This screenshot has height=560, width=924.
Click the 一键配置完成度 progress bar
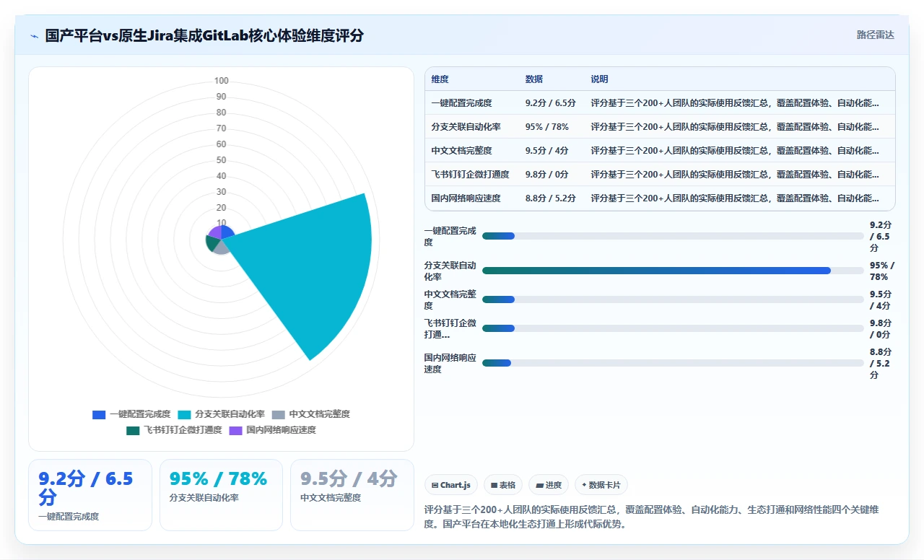tap(673, 236)
